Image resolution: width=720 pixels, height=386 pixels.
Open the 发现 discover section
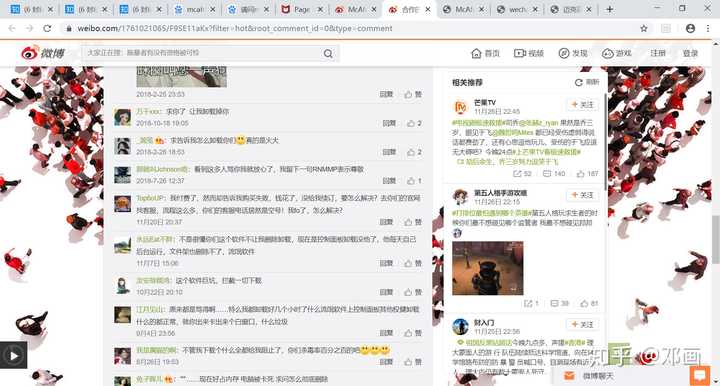tap(573, 53)
